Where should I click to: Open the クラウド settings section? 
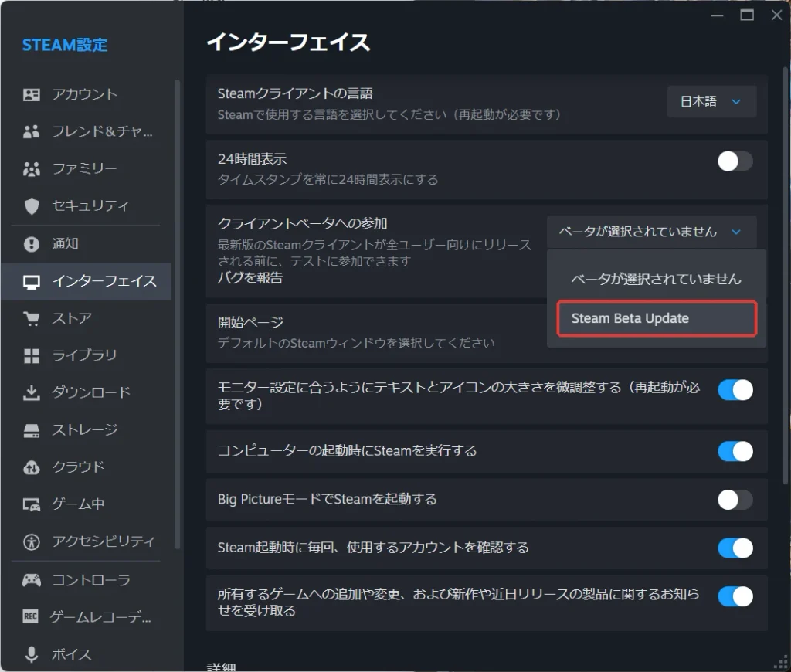(87, 467)
